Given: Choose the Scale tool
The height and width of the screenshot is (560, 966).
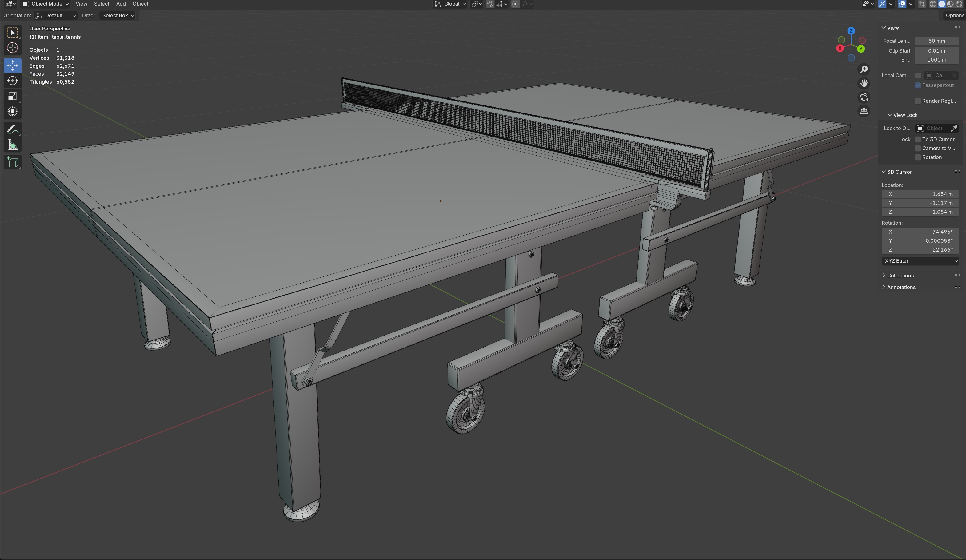Looking at the screenshot, I should click(x=12, y=96).
